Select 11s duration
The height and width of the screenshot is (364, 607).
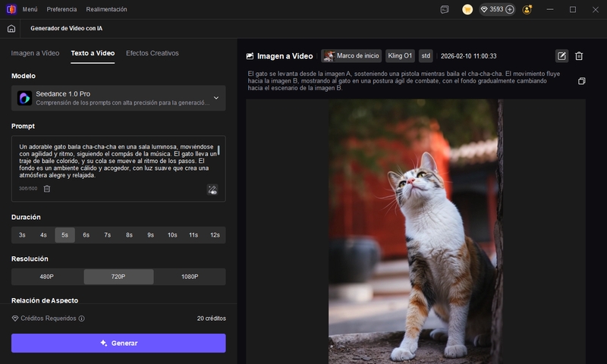pyautogui.click(x=193, y=235)
